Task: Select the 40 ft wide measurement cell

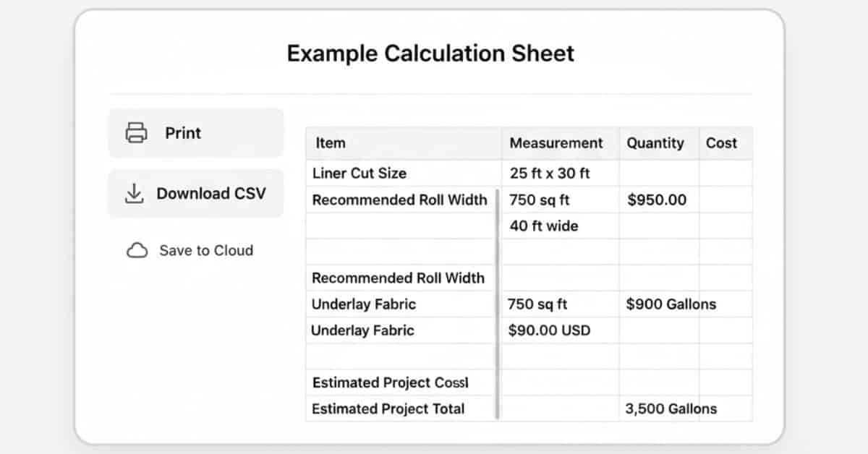Action: click(x=543, y=226)
